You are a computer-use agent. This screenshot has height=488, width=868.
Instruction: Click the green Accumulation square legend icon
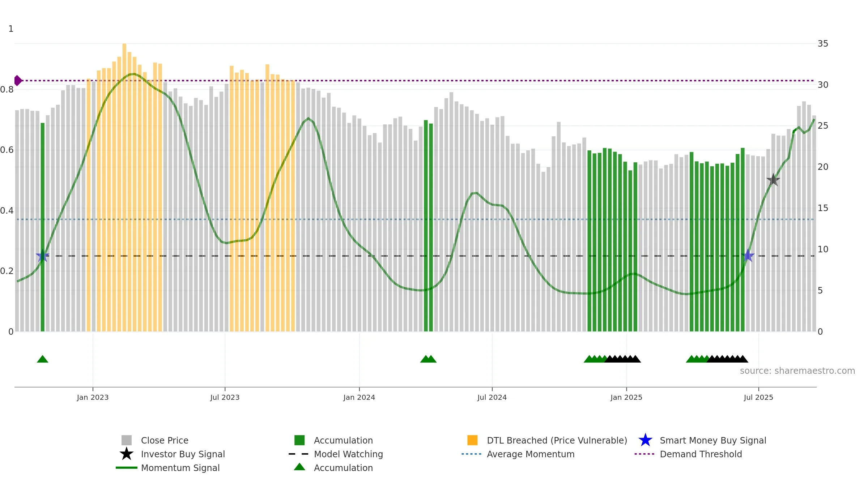pos(299,440)
